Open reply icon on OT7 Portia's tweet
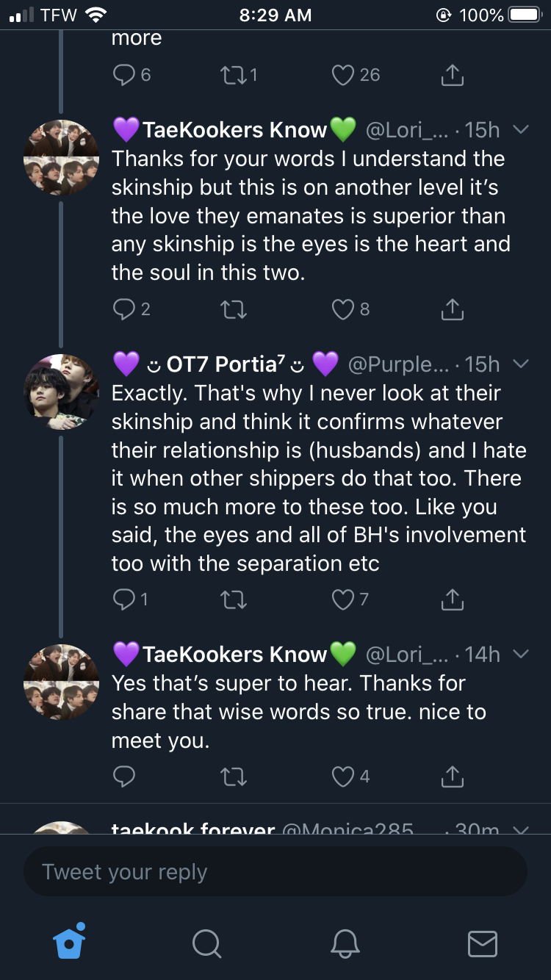Image resolution: width=551 pixels, height=980 pixels. click(123, 600)
